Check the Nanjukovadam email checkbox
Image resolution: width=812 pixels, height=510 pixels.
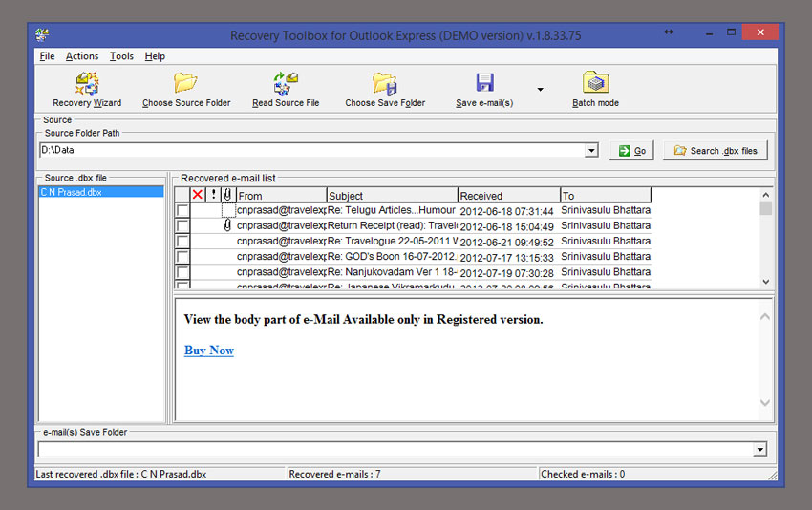click(182, 272)
